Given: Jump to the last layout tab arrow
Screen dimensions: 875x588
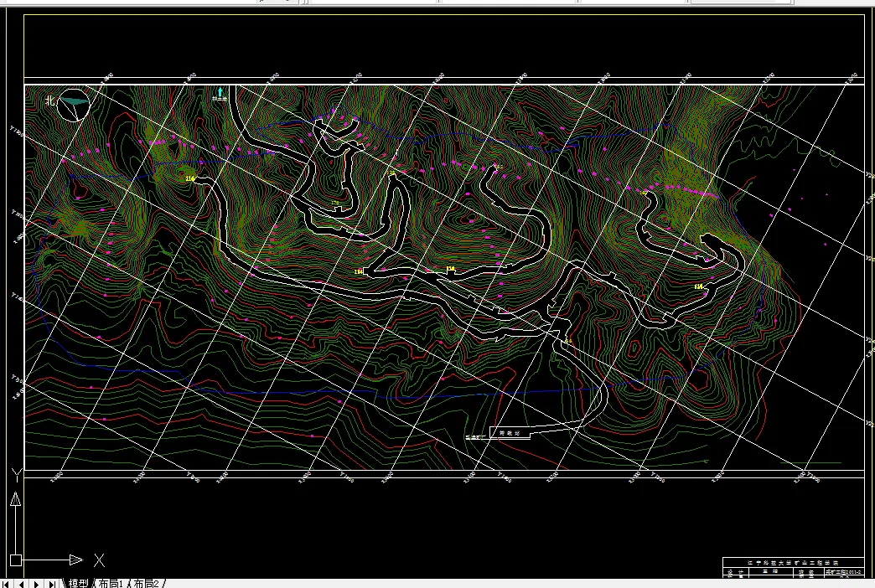Looking at the screenshot, I should point(52,584).
